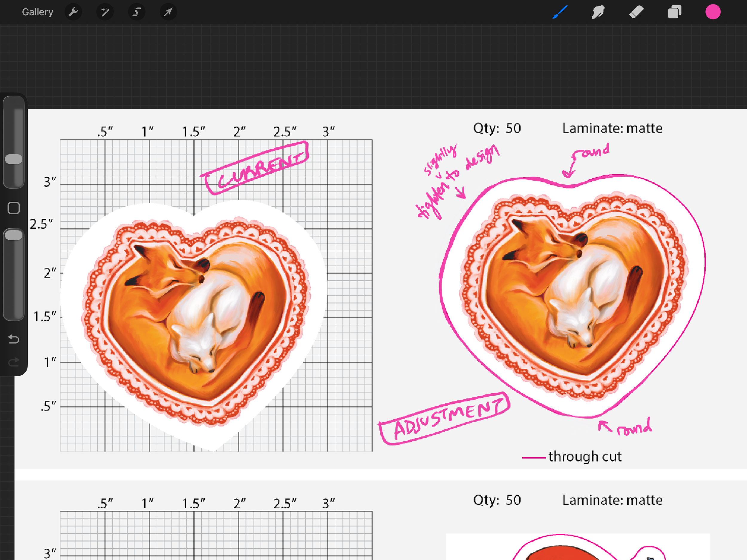Screen dimensions: 747x560
Task: Click the top grid's horizontal 3" ruler label
Action: 328,132
